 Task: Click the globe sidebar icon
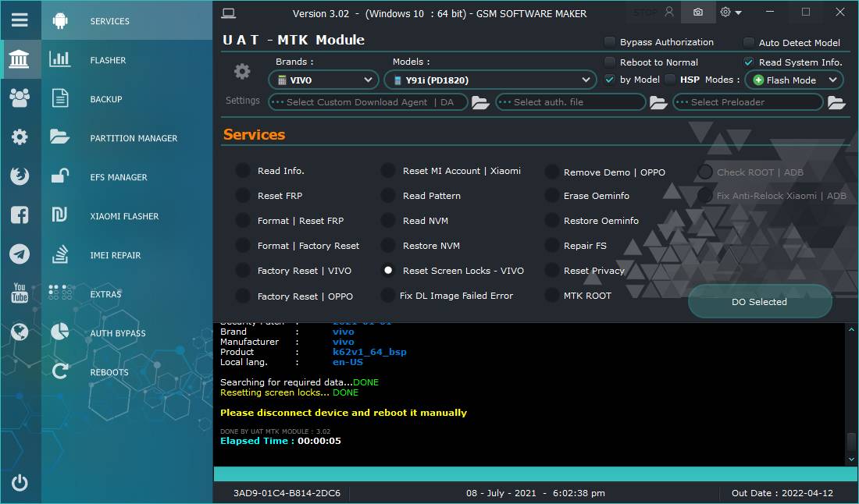point(20,332)
